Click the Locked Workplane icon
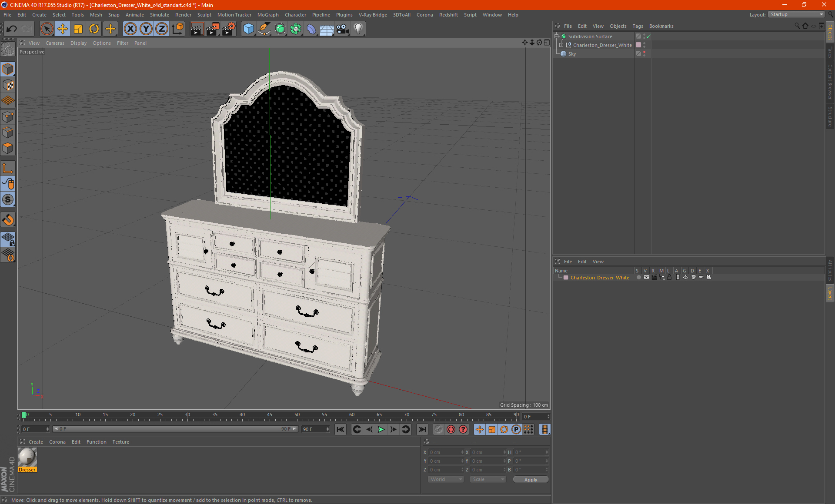Screen dimensions: 835x504 8,239
